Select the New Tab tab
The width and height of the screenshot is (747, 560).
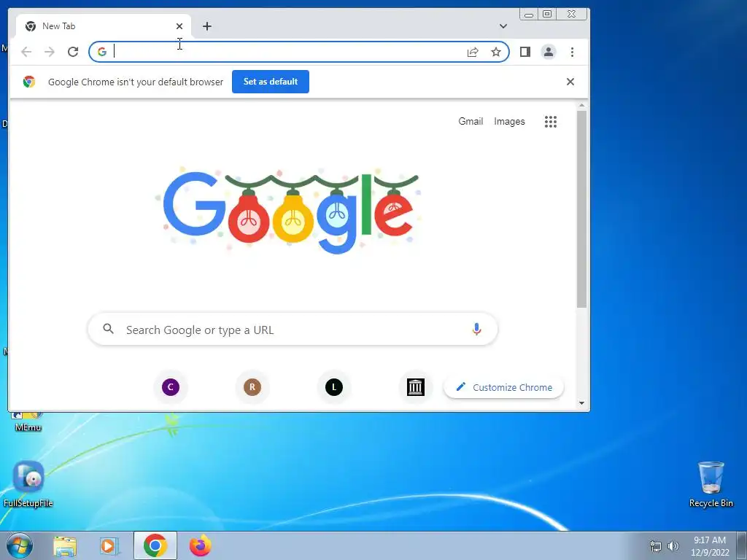pos(104,26)
